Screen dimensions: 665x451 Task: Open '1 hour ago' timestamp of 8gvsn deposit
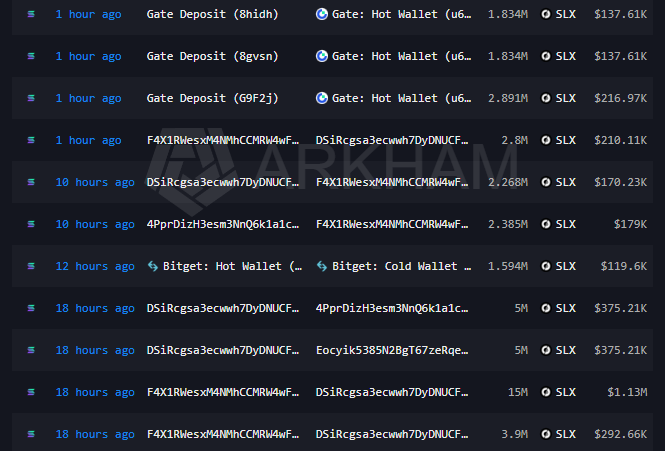click(88, 56)
